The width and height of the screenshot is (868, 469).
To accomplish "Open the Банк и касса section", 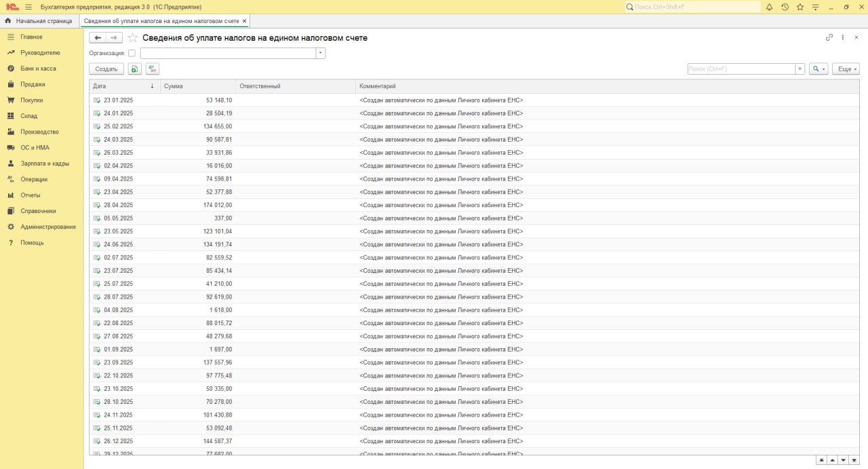I will click(38, 69).
